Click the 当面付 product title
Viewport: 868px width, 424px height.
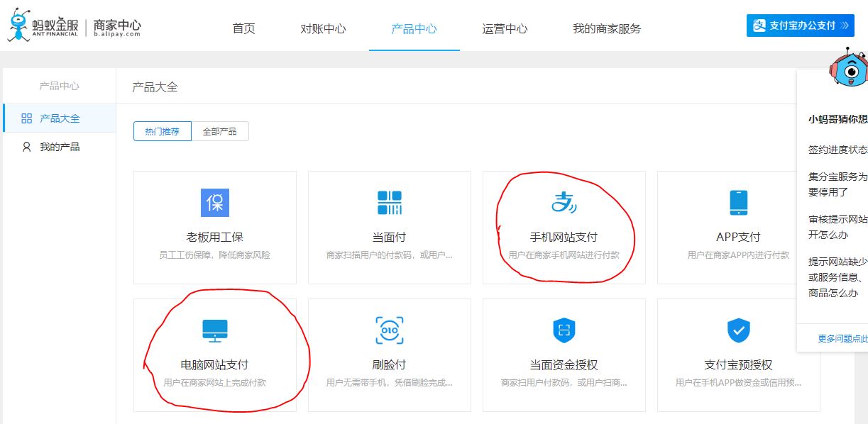[389, 237]
